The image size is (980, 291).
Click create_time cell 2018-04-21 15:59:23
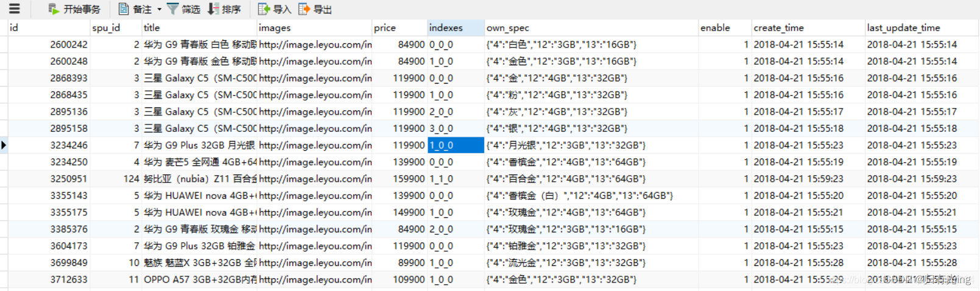click(808, 179)
